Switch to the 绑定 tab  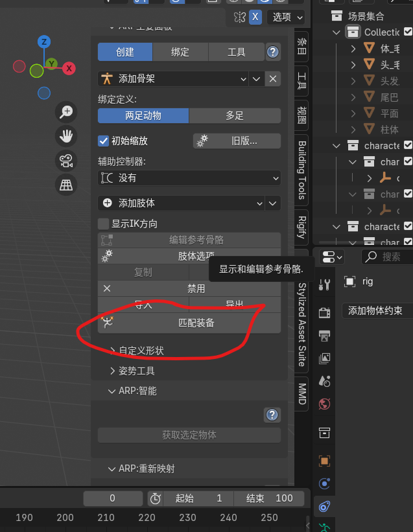coord(180,52)
